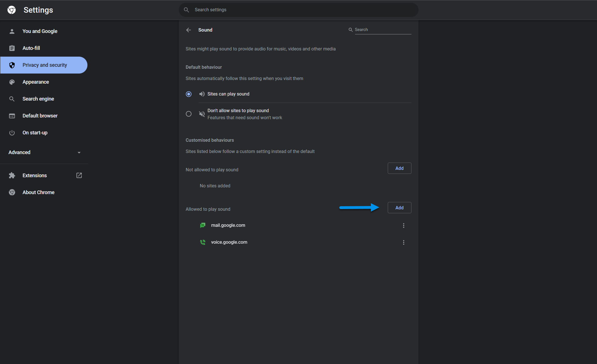
Task: Click the Settings page title
Action: pyautogui.click(x=38, y=10)
